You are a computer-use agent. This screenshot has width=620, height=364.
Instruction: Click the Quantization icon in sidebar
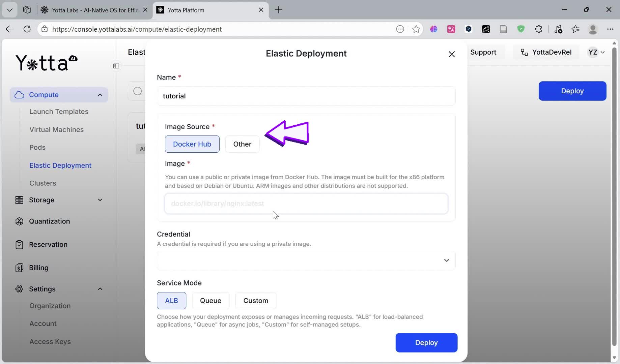(x=19, y=221)
